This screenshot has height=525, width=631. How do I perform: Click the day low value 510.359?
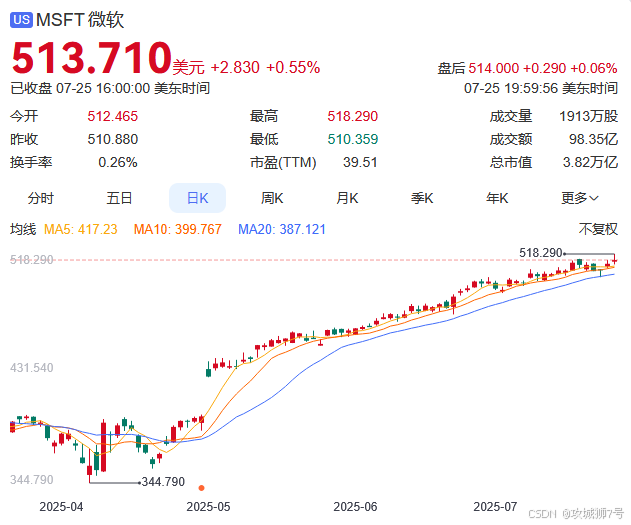pyautogui.click(x=353, y=139)
